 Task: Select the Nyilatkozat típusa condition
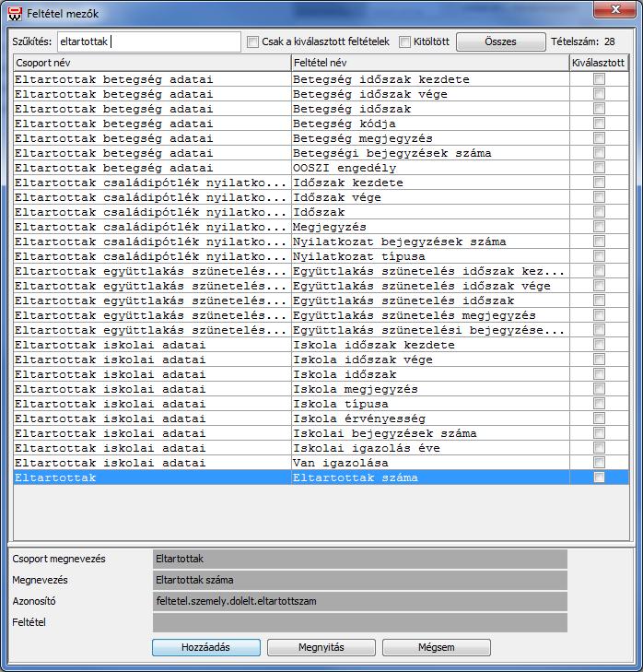321,256
